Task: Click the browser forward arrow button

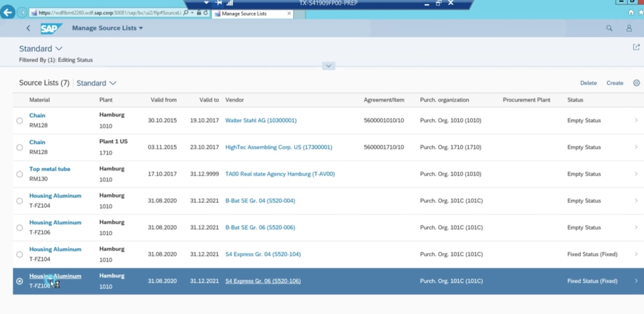Action: point(22,12)
